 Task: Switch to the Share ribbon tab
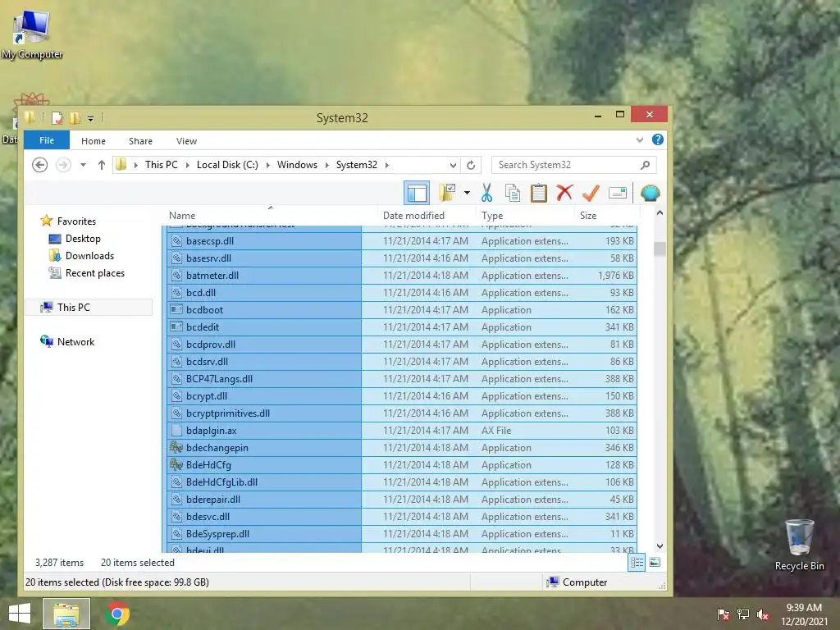coord(140,141)
